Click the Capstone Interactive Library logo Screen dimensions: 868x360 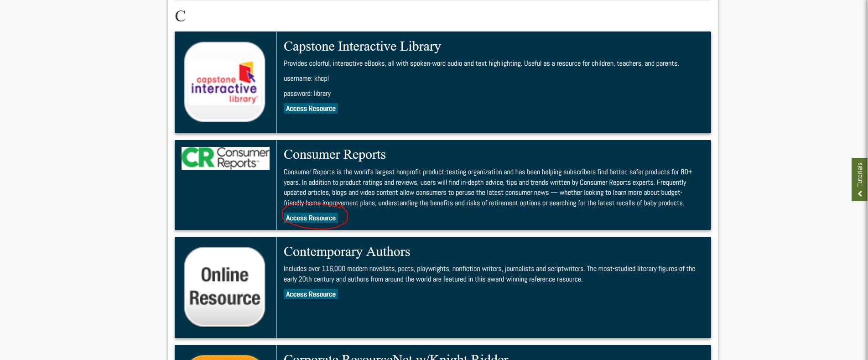tap(224, 82)
